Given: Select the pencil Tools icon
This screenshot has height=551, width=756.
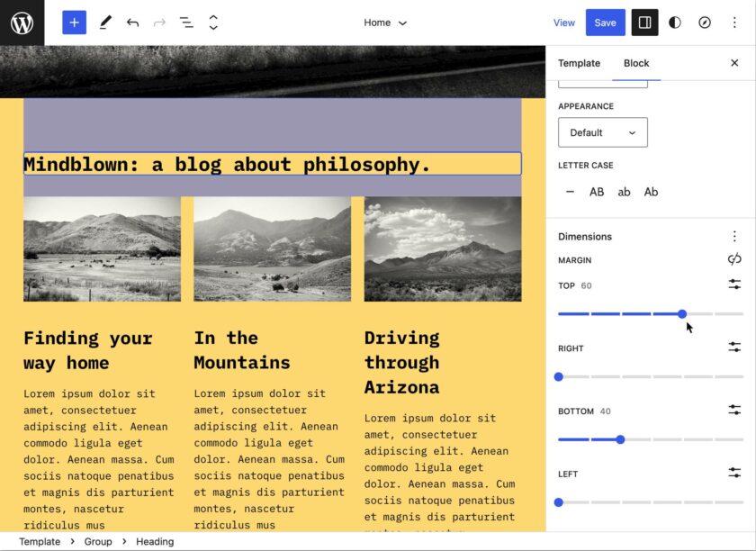Looking at the screenshot, I should [105, 23].
